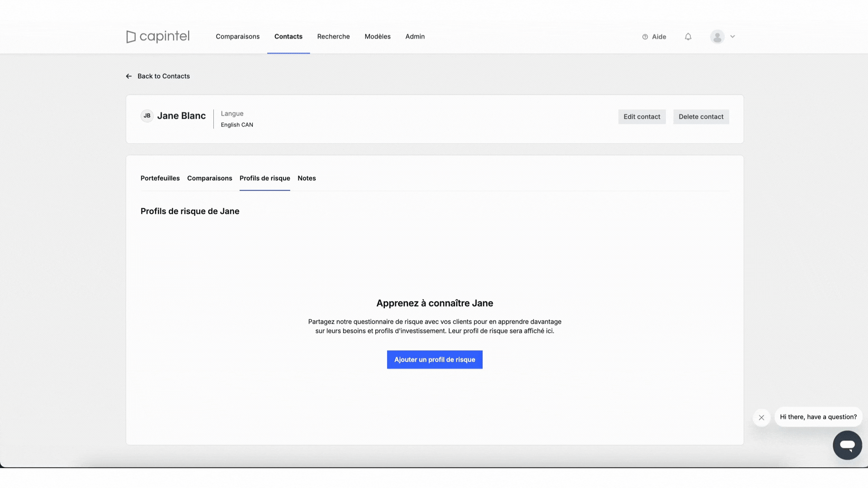The width and height of the screenshot is (868, 488).
Task: Dismiss the chat greeting popup
Action: [x=761, y=418]
